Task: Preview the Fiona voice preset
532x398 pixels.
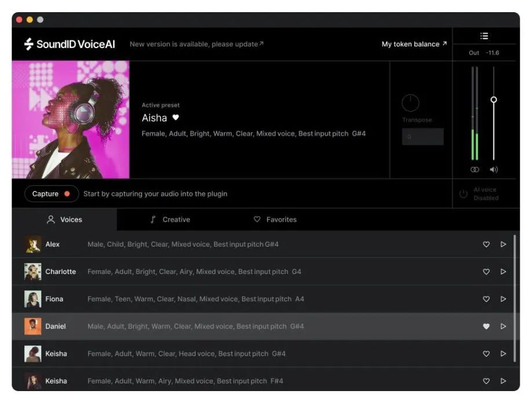Action: tap(503, 299)
